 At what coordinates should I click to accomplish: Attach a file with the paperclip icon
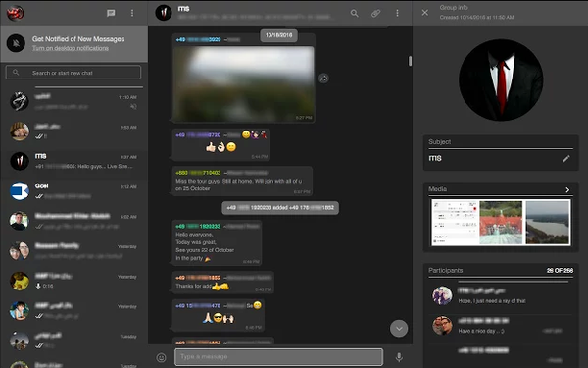[x=375, y=14]
